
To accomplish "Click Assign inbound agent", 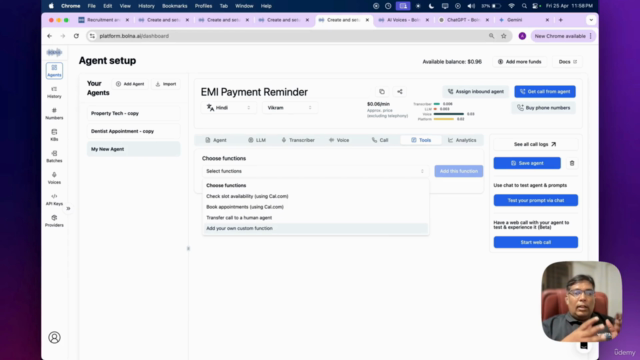I will pos(476,91).
